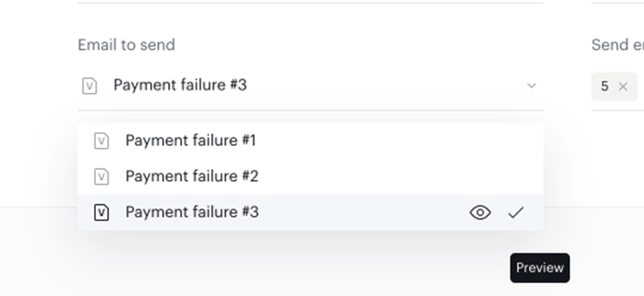
Task: Select the Payment failure #2 option
Action: pos(311,177)
